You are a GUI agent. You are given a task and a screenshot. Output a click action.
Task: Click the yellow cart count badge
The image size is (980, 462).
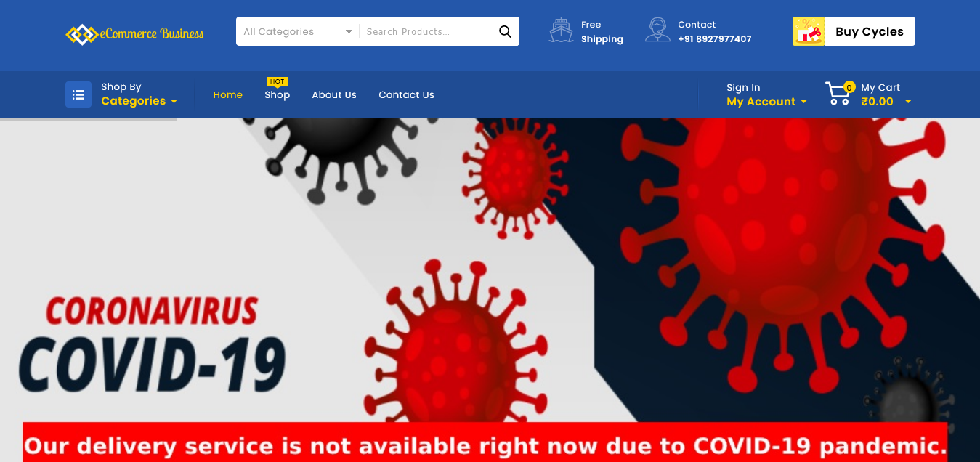pos(849,87)
